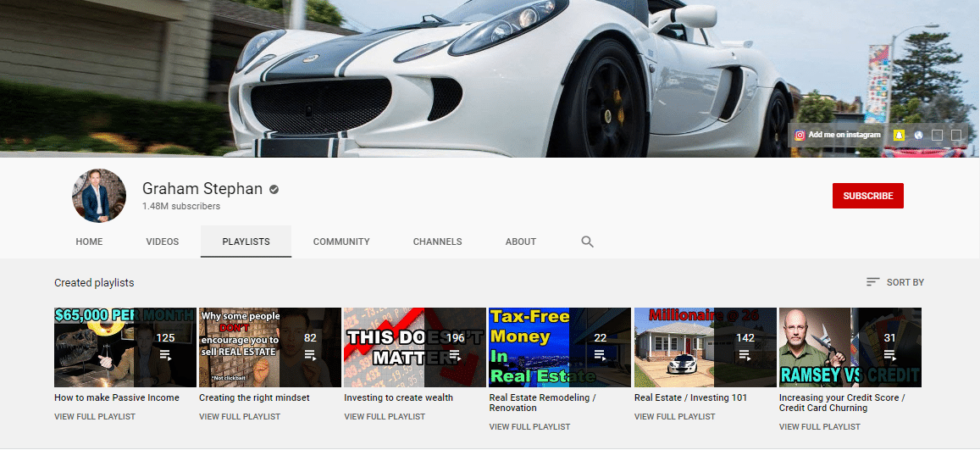
Task: Click the 'How to make Passive Income' title
Action: click(117, 398)
